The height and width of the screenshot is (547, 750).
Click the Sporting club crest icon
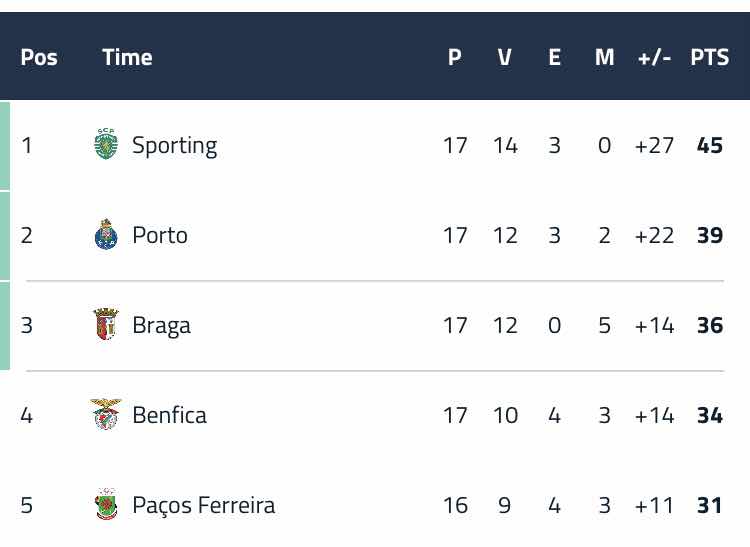tap(106, 144)
